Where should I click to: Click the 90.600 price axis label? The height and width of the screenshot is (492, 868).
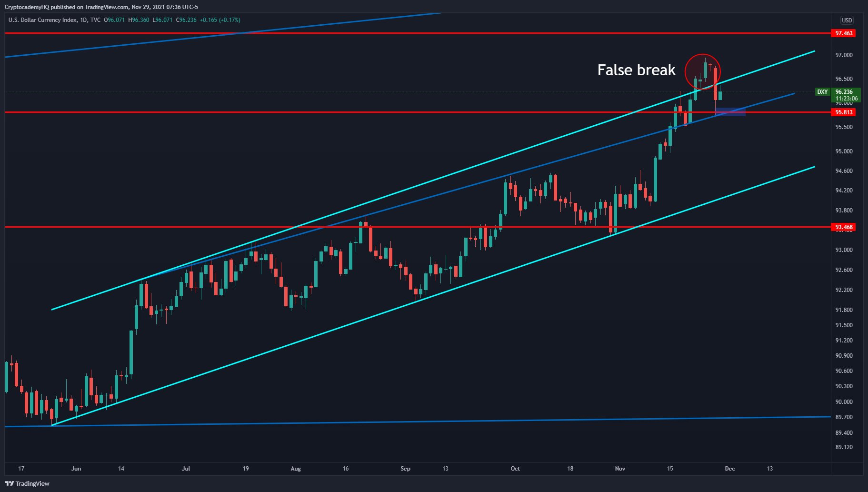tap(844, 371)
